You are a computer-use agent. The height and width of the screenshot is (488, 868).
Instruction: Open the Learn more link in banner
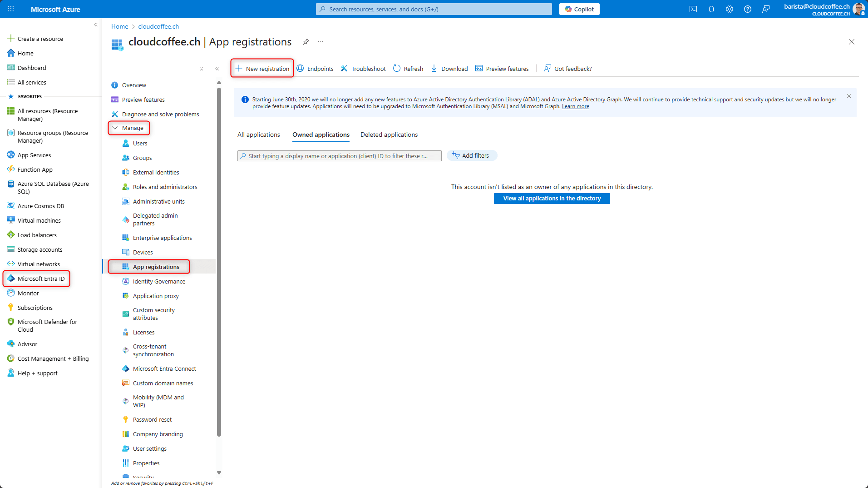coord(575,107)
